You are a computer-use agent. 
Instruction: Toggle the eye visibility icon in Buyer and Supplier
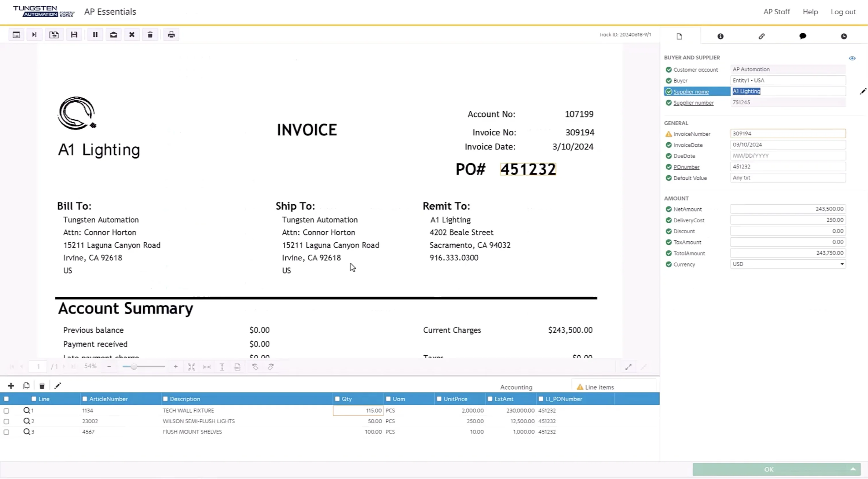click(x=852, y=58)
